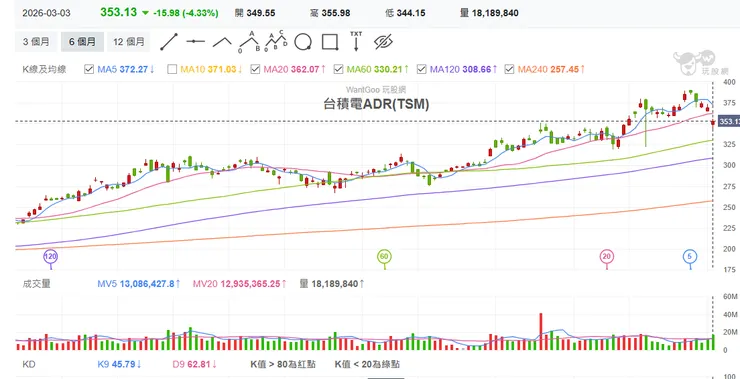This screenshot has height=379, width=740.
Task: Select the TXT text annotation tool
Action: (x=356, y=42)
